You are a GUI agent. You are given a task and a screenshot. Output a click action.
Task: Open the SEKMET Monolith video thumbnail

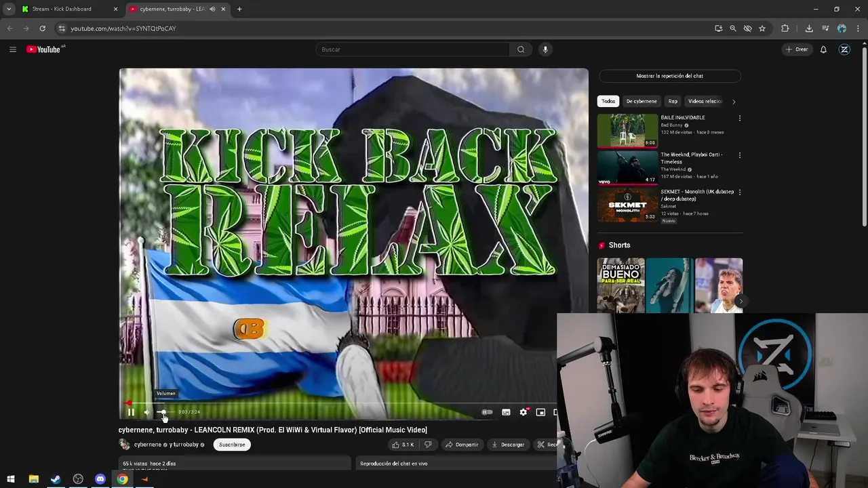[x=627, y=205]
